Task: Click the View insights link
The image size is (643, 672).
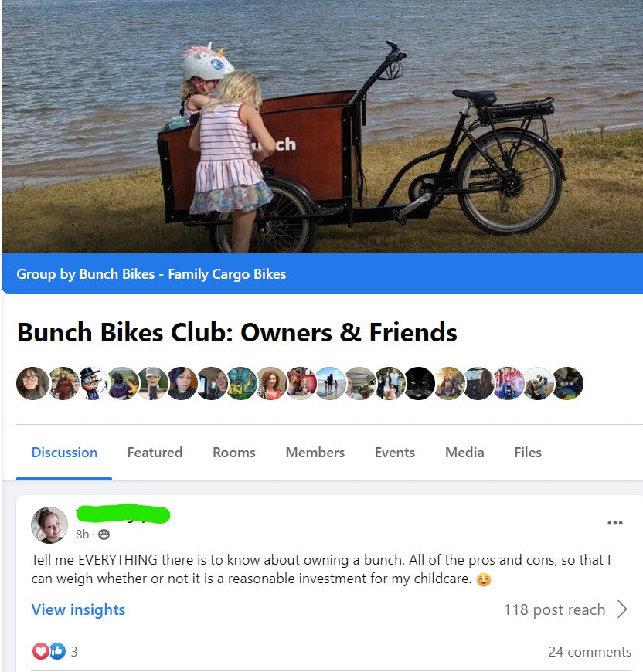Action: pyautogui.click(x=78, y=609)
